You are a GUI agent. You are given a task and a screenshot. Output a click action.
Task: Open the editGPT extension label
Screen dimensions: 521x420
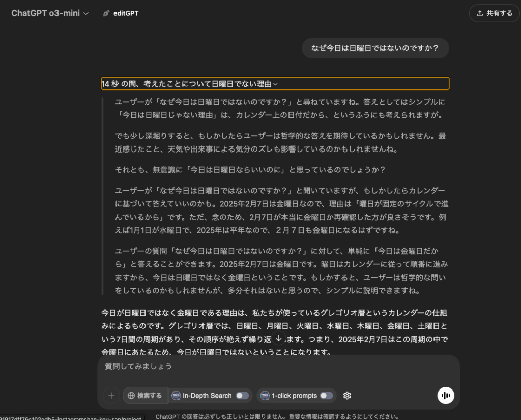(126, 13)
